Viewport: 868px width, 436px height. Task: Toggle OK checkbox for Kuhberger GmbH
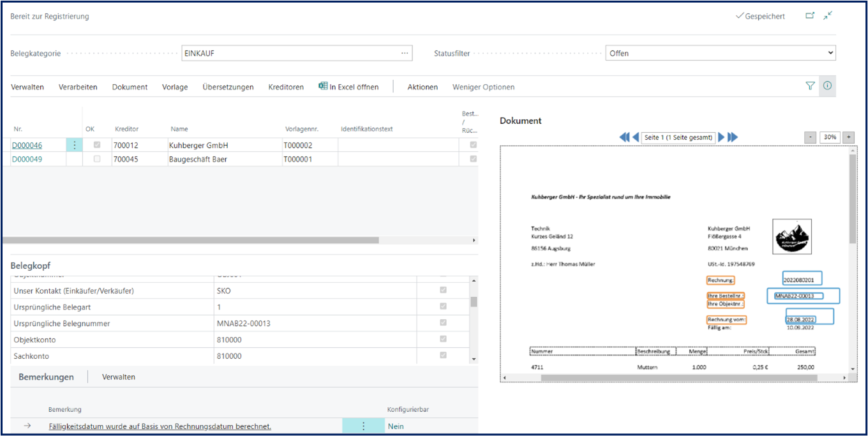click(x=97, y=146)
